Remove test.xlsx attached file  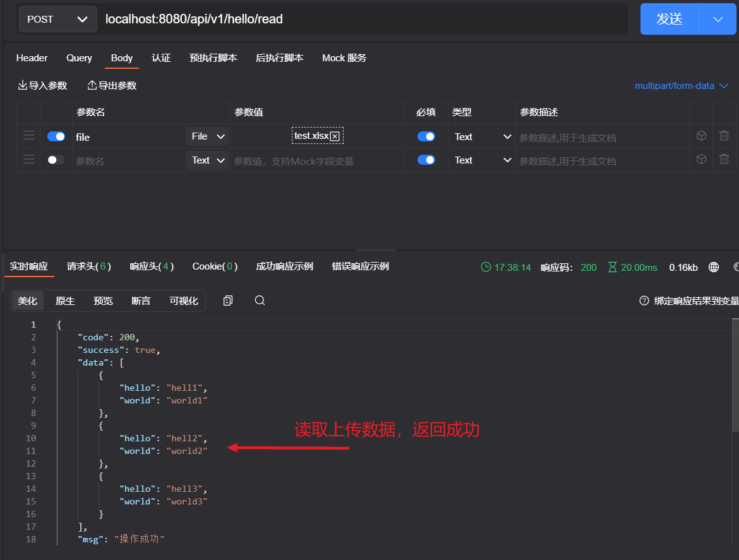[x=335, y=136]
